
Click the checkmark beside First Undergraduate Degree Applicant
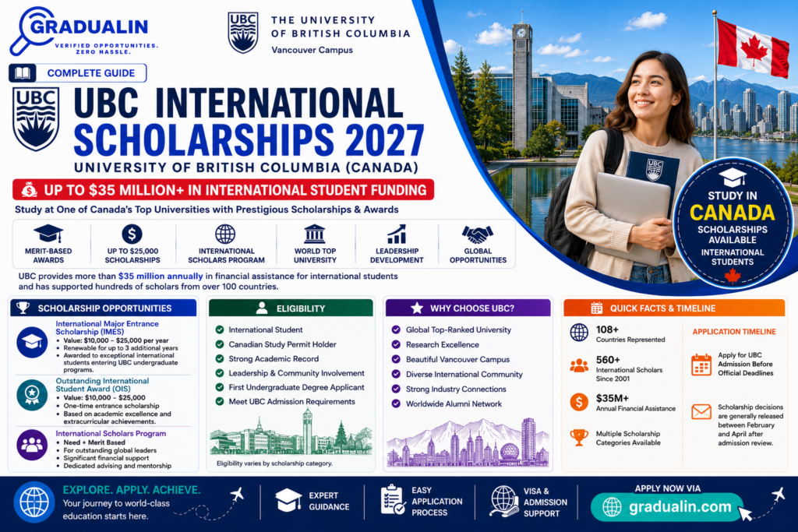pyautogui.click(x=220, y=387)
